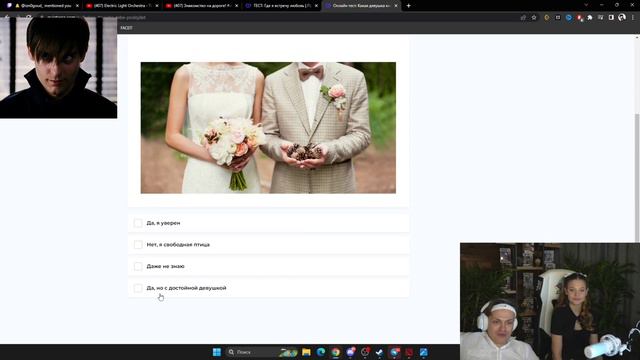Click the FACEIT label in the page header

coord(126,28)
